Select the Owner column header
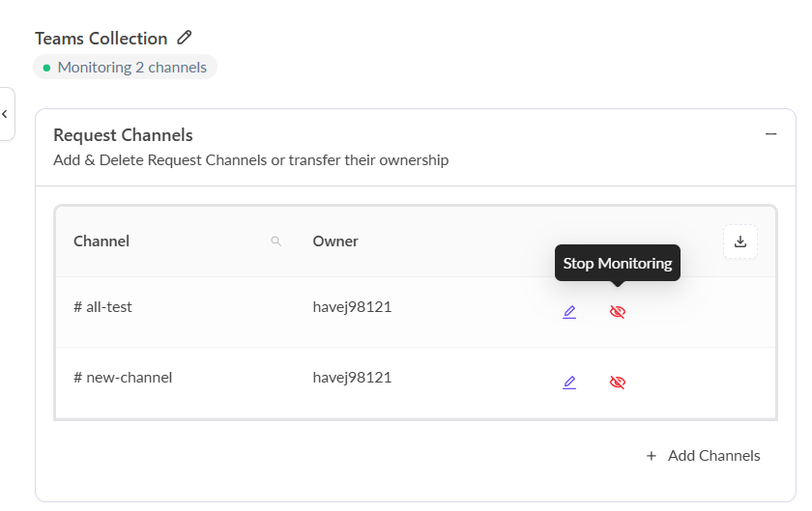 click(335, 241)
